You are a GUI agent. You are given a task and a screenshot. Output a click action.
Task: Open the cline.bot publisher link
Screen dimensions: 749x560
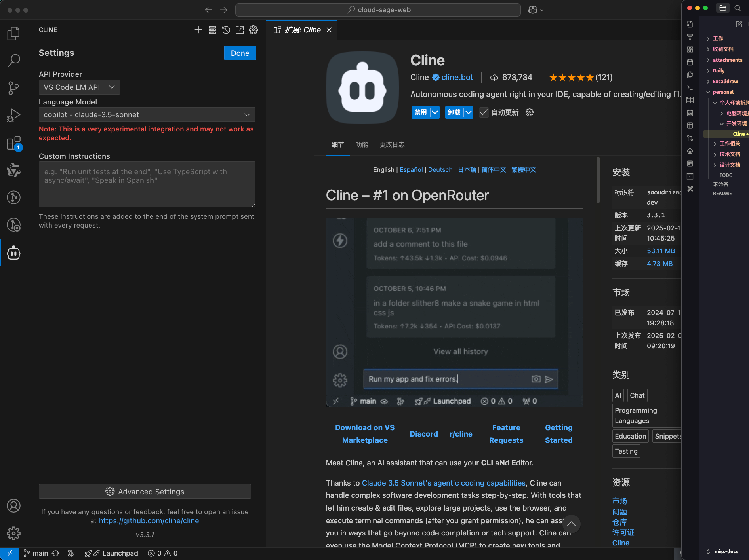(457, 77)
